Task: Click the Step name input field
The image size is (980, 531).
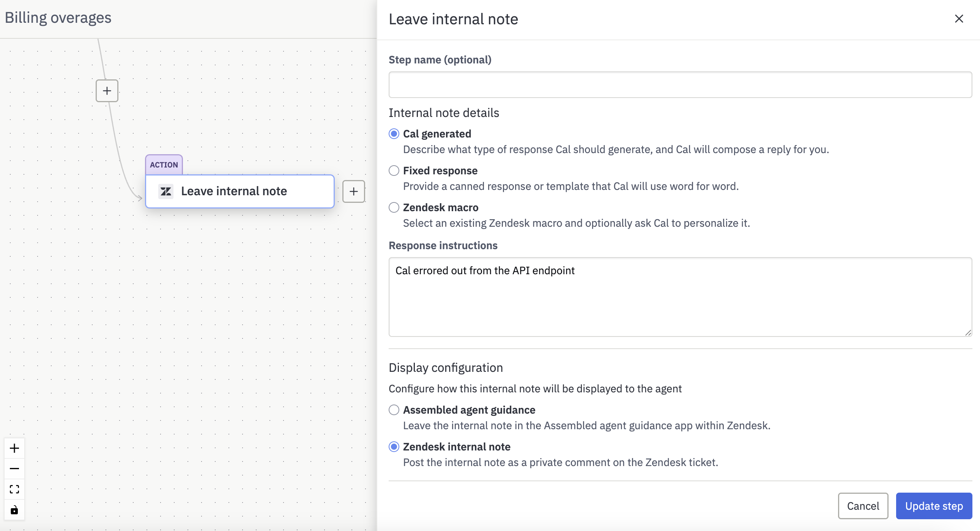Action: point(680,84)
